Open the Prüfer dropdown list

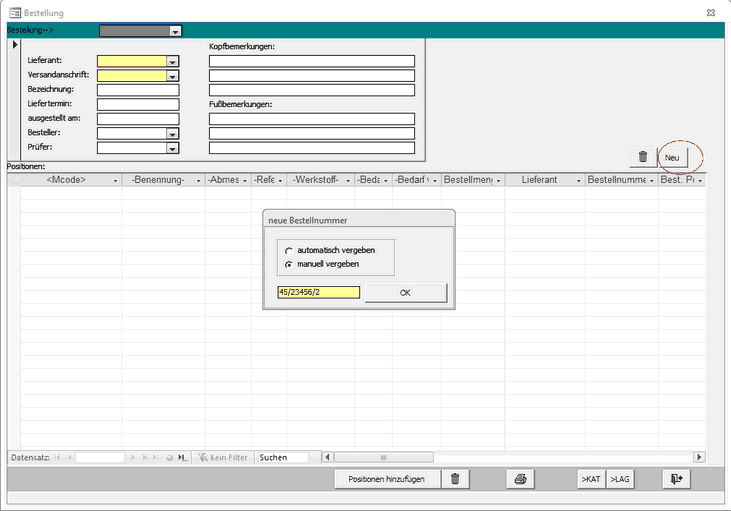[173, 148]
